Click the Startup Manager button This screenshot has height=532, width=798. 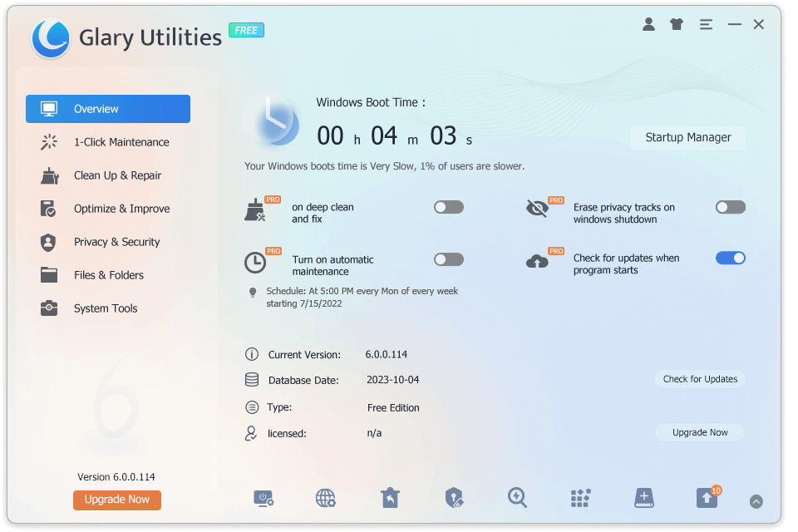pyautogui.click(x=688, y=137)
